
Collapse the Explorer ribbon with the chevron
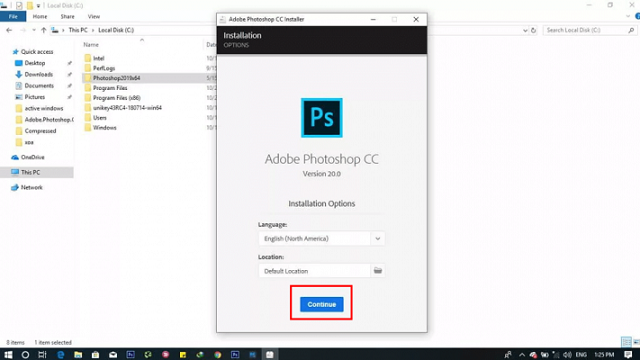pos(628,17)
